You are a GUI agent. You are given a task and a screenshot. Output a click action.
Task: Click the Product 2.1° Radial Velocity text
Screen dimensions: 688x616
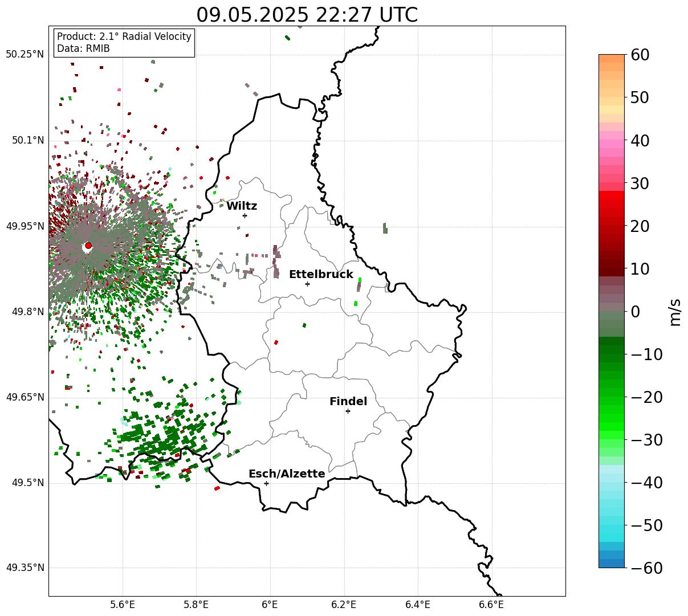click(x=124, y=36)
